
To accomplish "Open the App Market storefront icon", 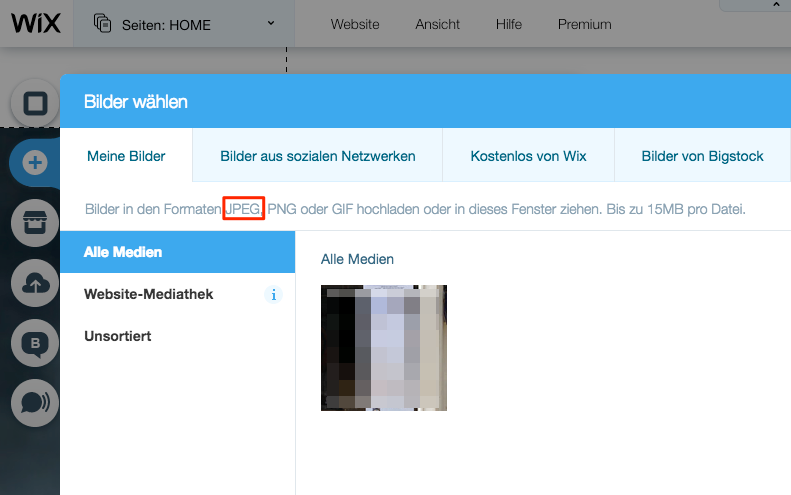I will [x=35, y=224].
